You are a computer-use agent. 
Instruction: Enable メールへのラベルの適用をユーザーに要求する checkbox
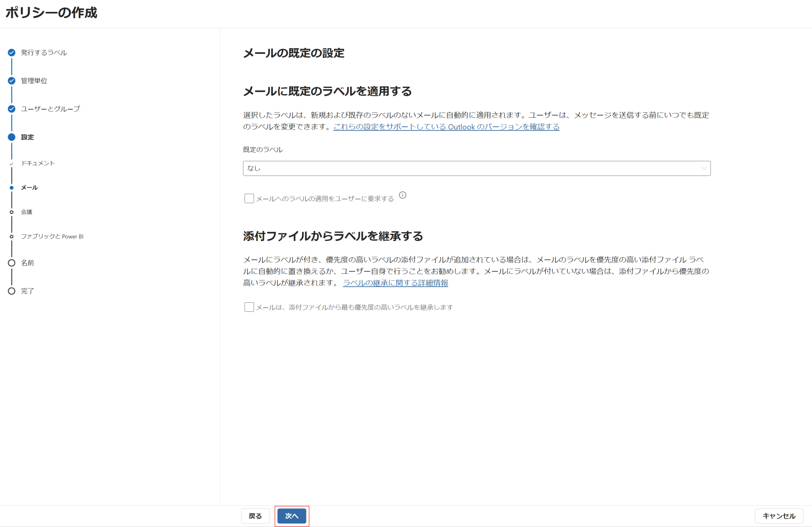[x=249, y=198]
